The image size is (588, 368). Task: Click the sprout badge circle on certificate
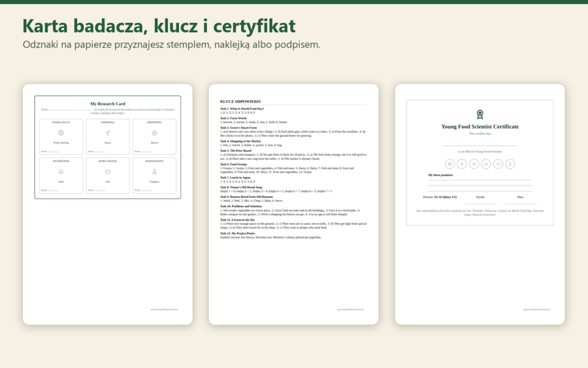pos(462,164)
